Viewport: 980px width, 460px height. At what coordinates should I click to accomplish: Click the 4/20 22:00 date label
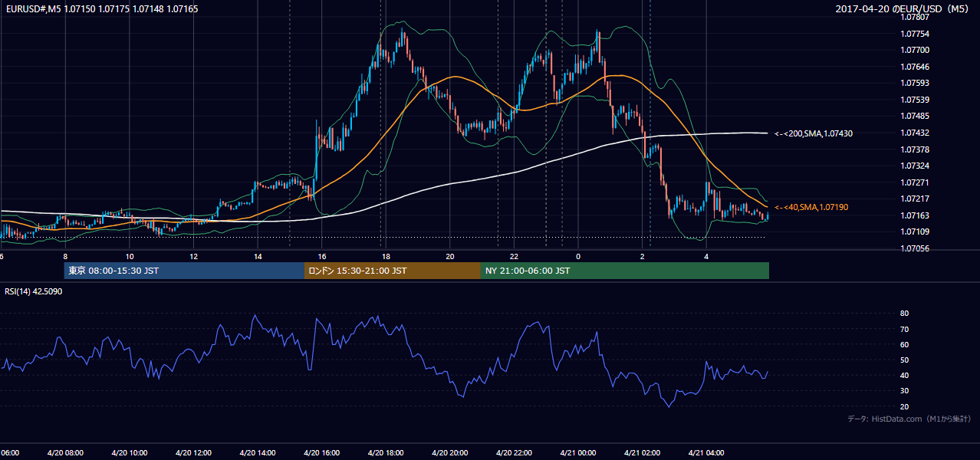[x=514, y=452]
